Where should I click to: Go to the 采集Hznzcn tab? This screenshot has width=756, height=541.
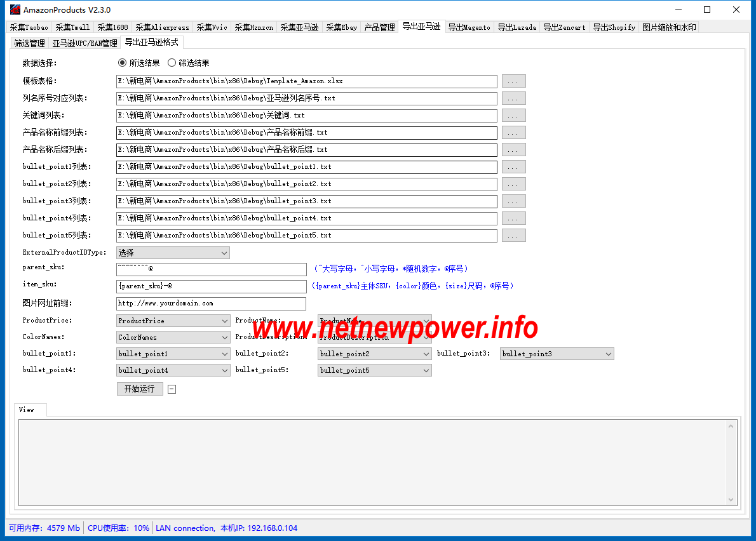[x=254, y=27]
